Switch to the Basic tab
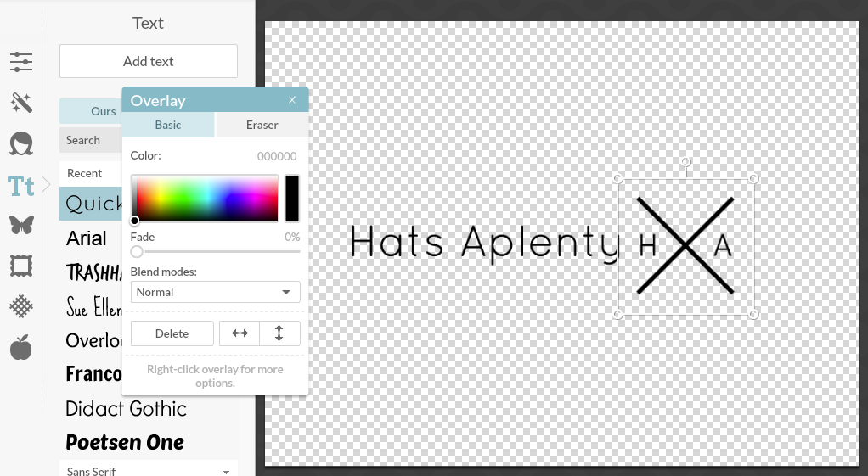The width and height of the screenshot is (868, 476). click(x=168, y=125)
